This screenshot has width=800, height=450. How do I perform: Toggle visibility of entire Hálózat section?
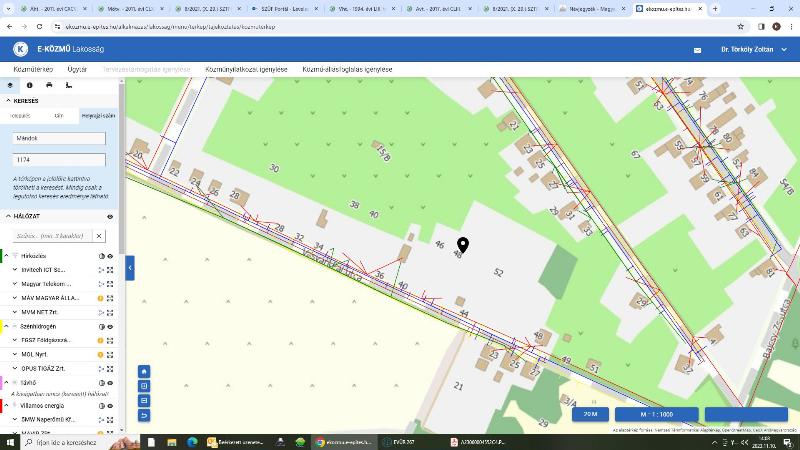click(x=110, y=216)
